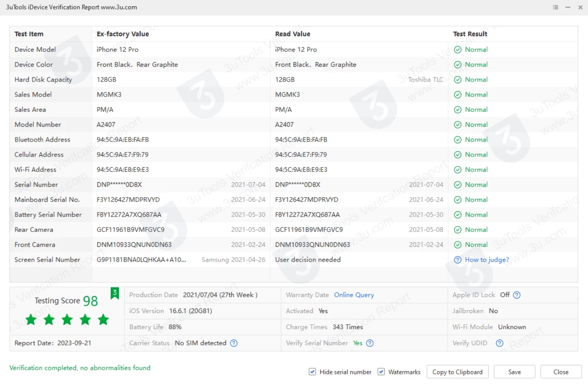
Task: Click help icon beside Verify UDID
Action: 499,343
